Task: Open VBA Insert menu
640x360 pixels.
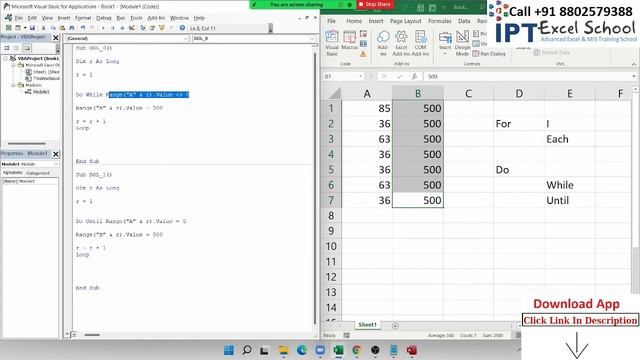Action: click(x=64, y=18)
